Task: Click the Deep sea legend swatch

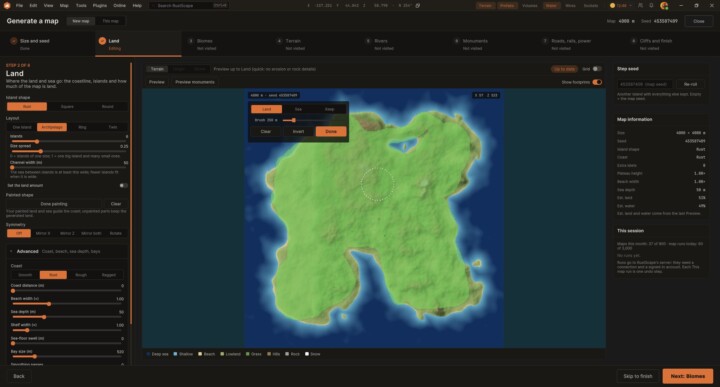Action: pos(148,354)
